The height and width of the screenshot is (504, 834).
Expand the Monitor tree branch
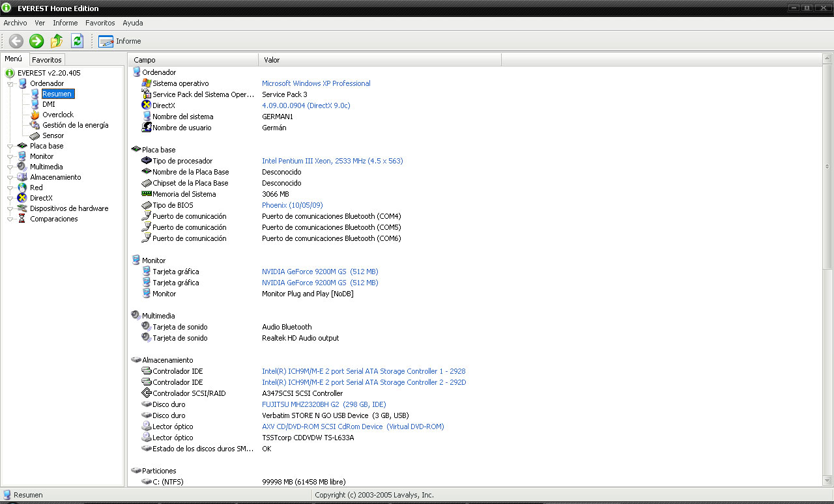[10, 156]
